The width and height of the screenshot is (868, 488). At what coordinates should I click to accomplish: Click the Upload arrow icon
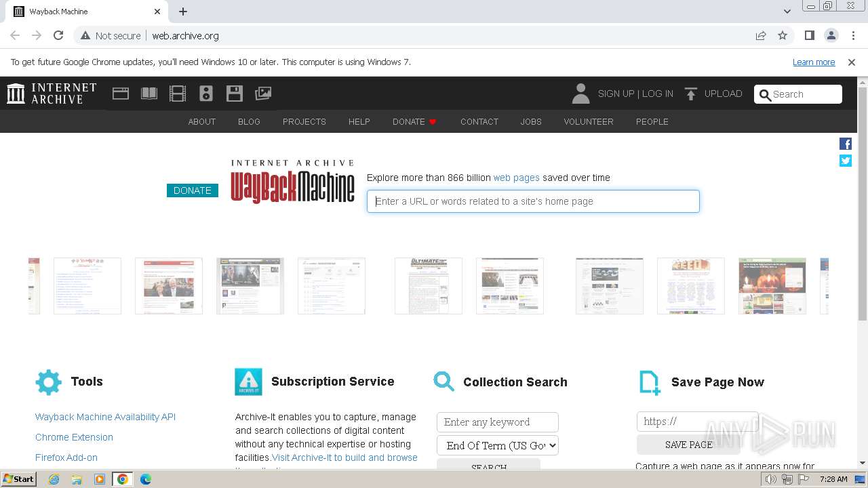coord(690,94)
